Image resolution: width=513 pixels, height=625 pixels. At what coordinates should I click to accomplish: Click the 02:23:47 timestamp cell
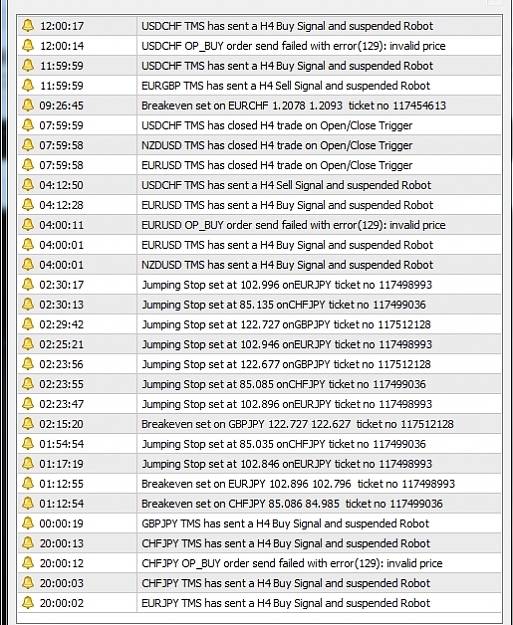coord(61,404)
